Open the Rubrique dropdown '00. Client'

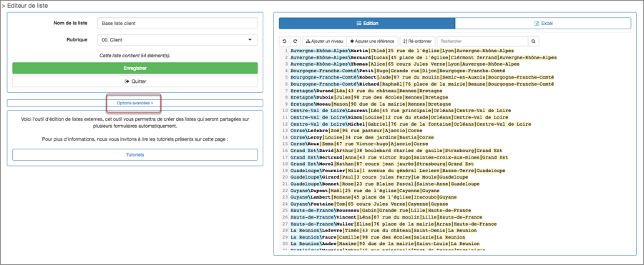click(x=177, y=40)
